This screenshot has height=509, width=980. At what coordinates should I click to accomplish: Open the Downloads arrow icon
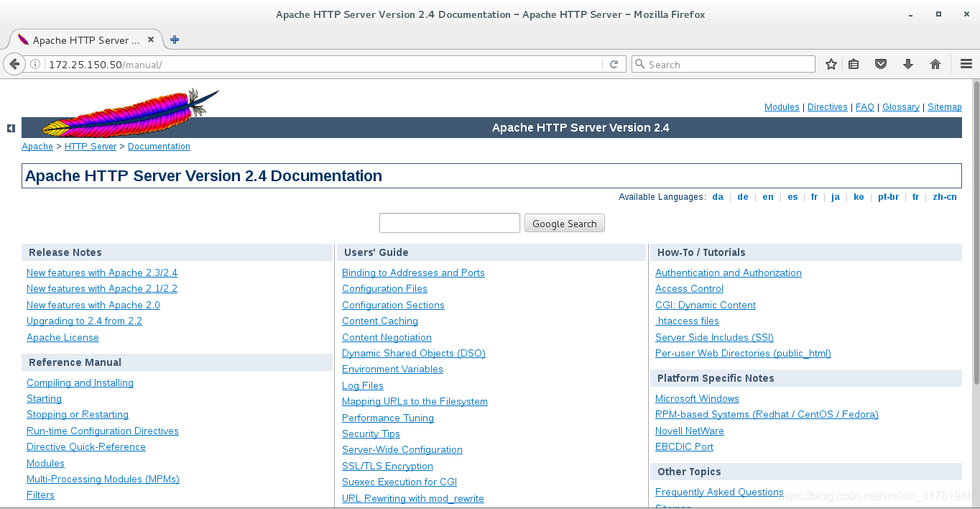coord(908,64)
